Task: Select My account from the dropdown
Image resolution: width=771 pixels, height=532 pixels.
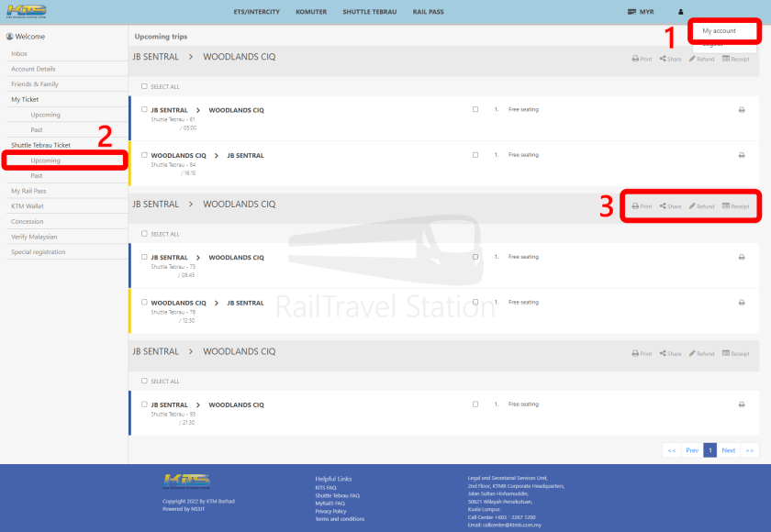Action: [719, 31]
